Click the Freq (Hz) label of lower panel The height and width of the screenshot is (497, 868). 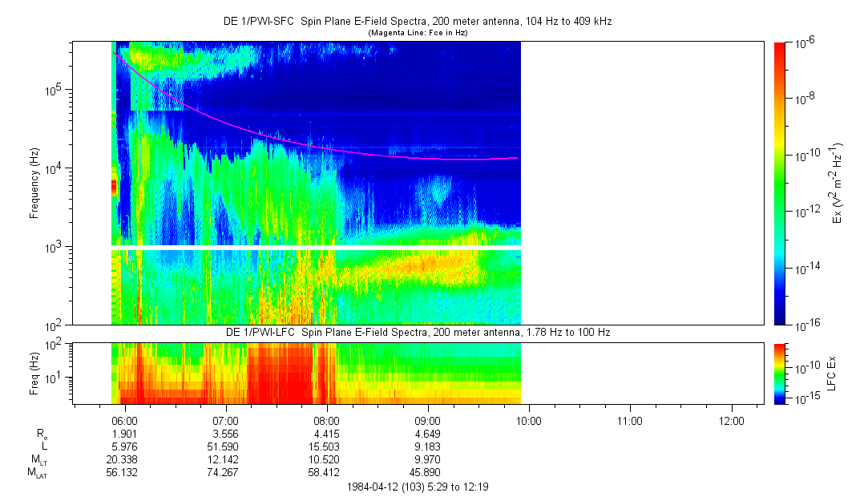point(34,374)
